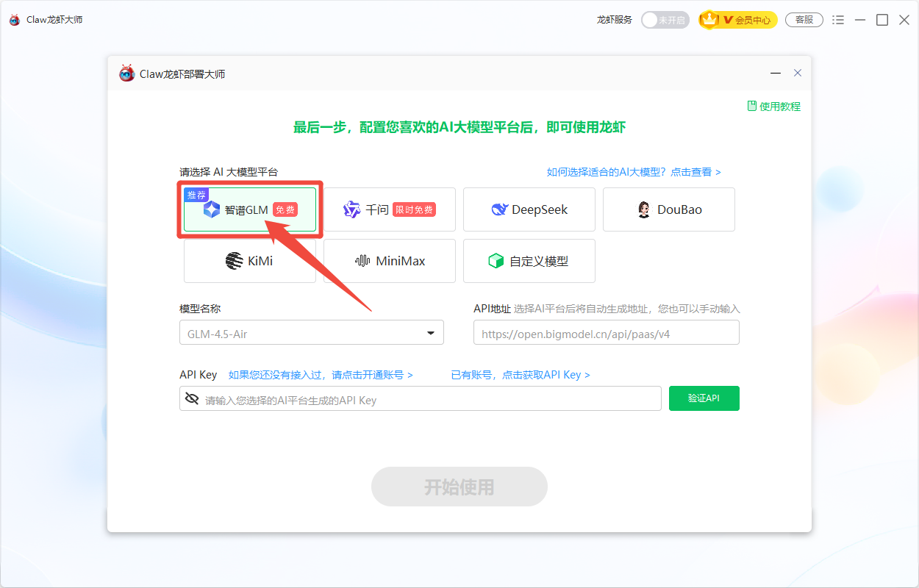
Task: Click the DeepSeek whale icon
Action: pos(500,209)
